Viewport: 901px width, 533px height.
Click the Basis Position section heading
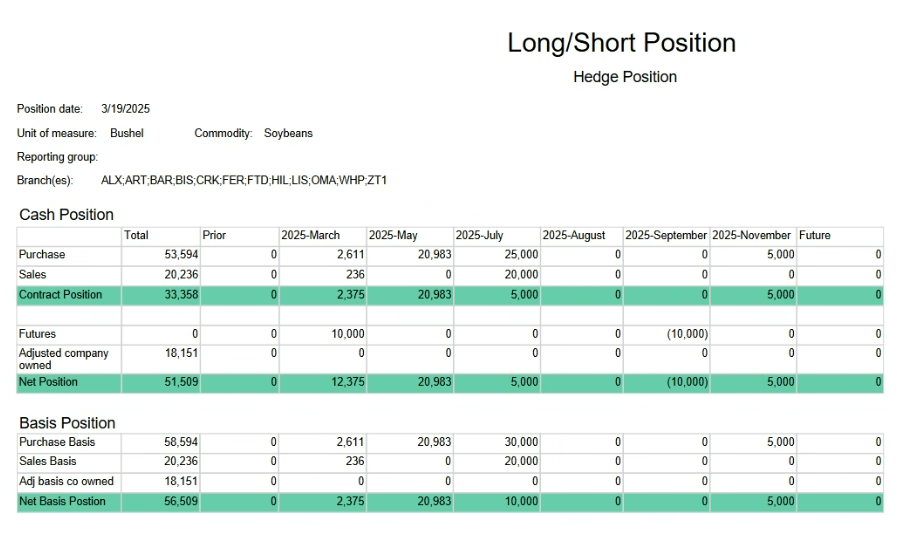pos(67,423)
